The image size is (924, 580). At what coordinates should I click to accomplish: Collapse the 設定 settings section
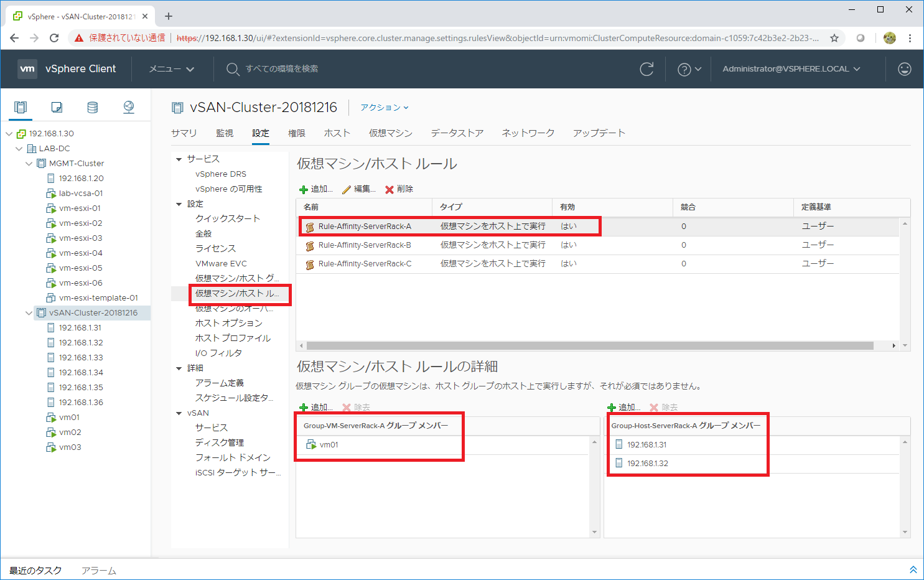(179, 204)
